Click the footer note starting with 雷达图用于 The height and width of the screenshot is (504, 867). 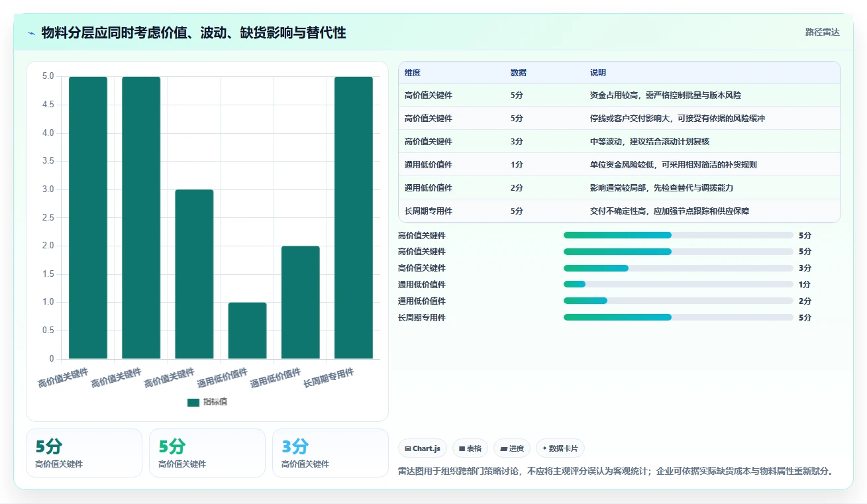pyautogui.click(x=616, y=472)
